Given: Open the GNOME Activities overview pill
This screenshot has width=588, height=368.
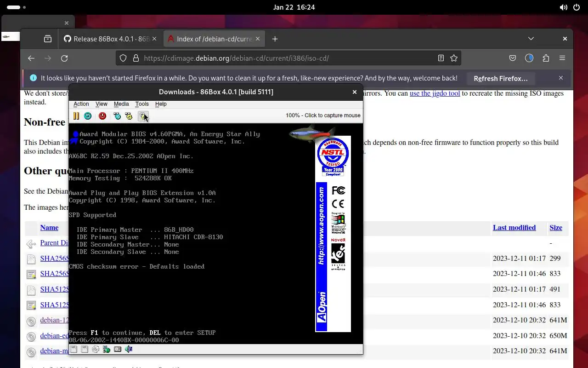Looking at the screenshot, I should click(17, 7).
